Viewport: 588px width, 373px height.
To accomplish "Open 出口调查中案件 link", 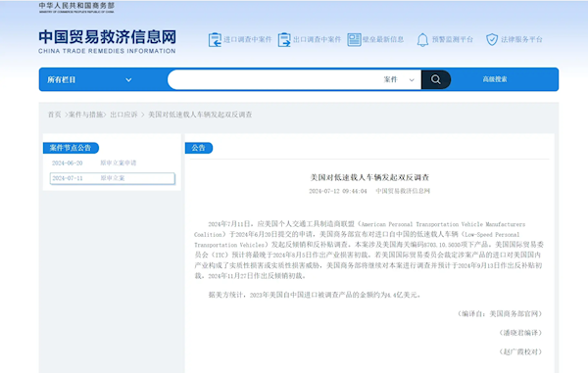I will (317, 39).
